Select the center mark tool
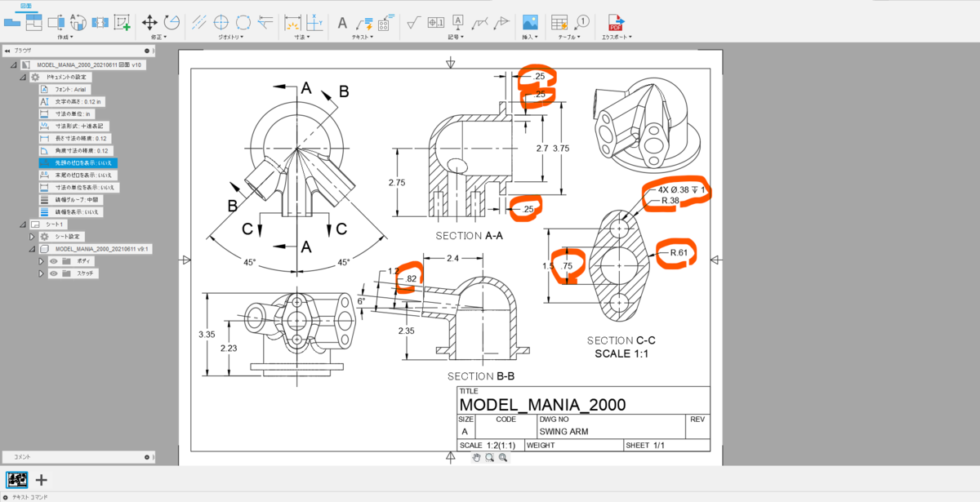980x502 pixels. (221, 22)
